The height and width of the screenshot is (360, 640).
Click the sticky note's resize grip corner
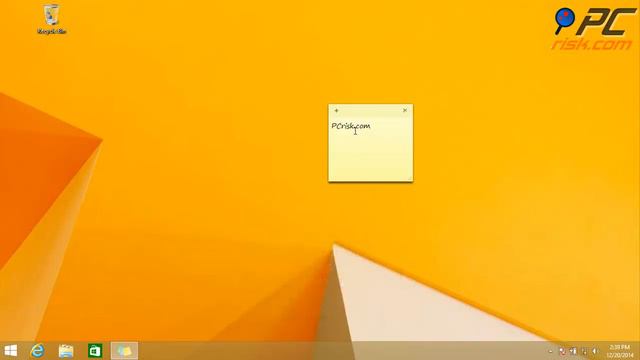[409, 178]
